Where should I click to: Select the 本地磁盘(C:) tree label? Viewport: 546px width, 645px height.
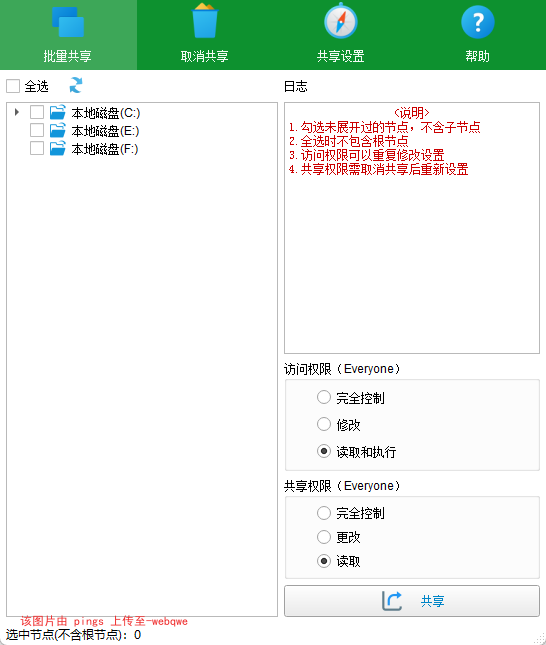(106, 113)
